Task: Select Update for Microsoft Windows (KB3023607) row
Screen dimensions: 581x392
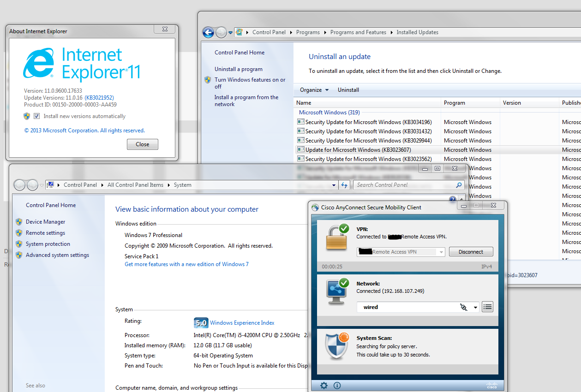Action: coord(437,149)
